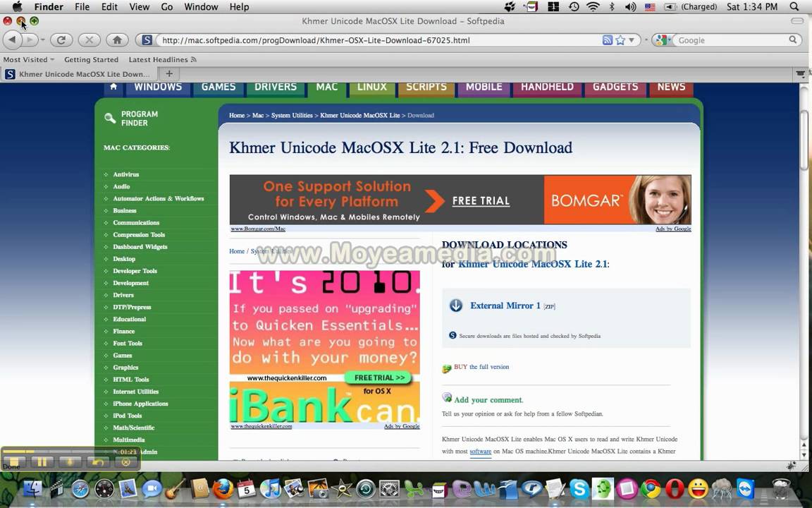Open the Finder File menu
Viewport: 812px width, 508px height.
[82, 7]
